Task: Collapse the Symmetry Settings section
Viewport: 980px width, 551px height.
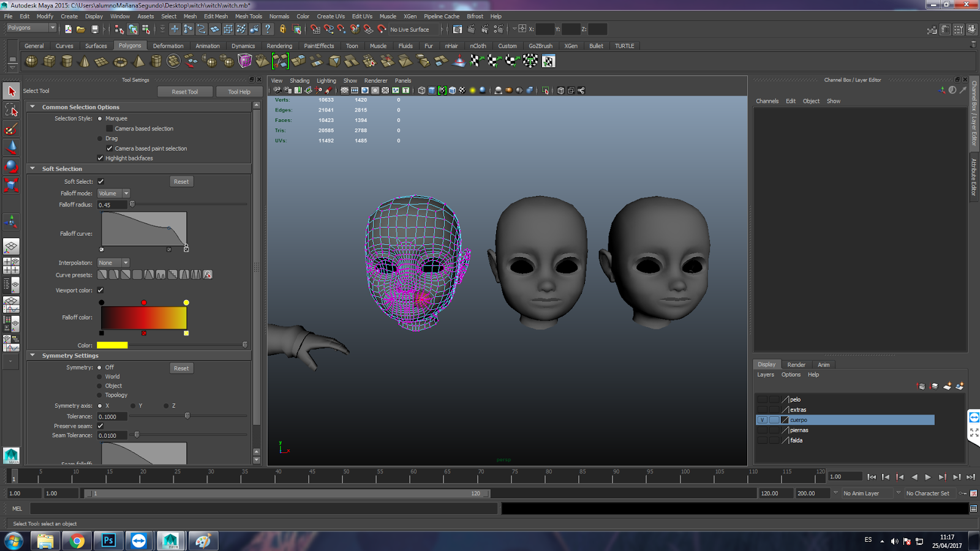Action: [33, 356]
